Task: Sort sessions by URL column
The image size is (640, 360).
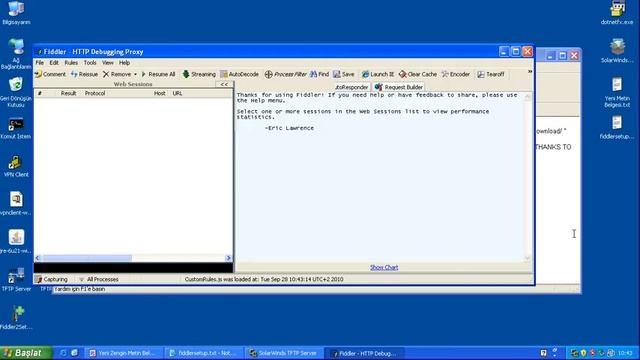Action: (177, 93)
